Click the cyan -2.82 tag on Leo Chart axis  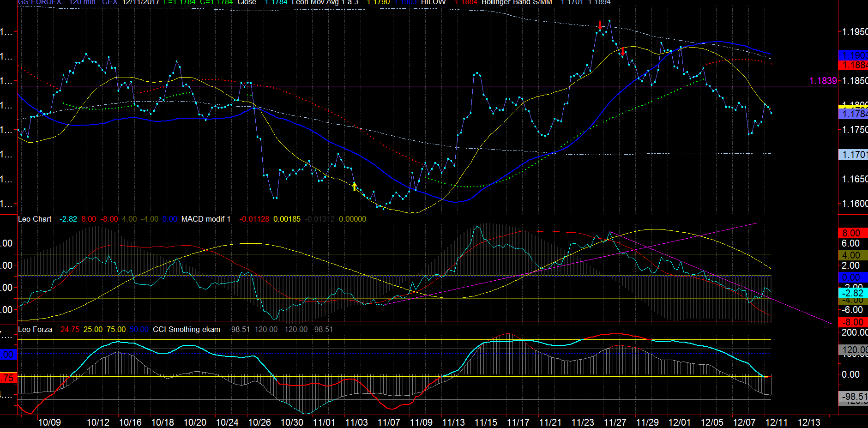pyautogui.click(x=853, y=293)
